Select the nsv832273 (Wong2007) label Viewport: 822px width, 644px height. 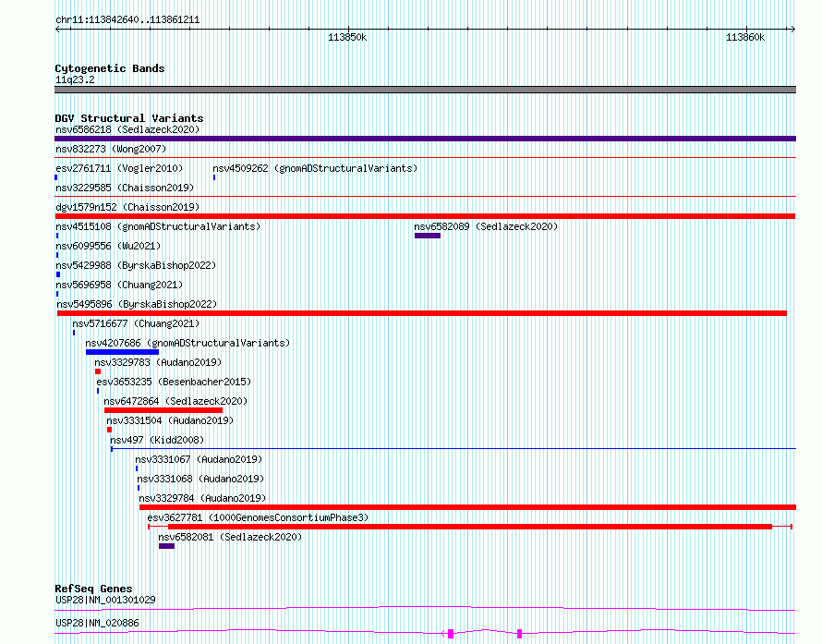click(x=111, y=149)
